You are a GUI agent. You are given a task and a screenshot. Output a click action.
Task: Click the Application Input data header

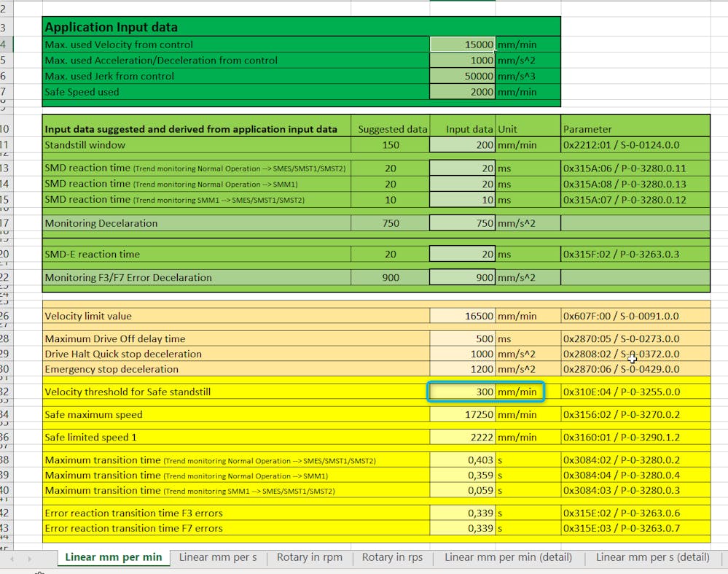pos(111,27)
